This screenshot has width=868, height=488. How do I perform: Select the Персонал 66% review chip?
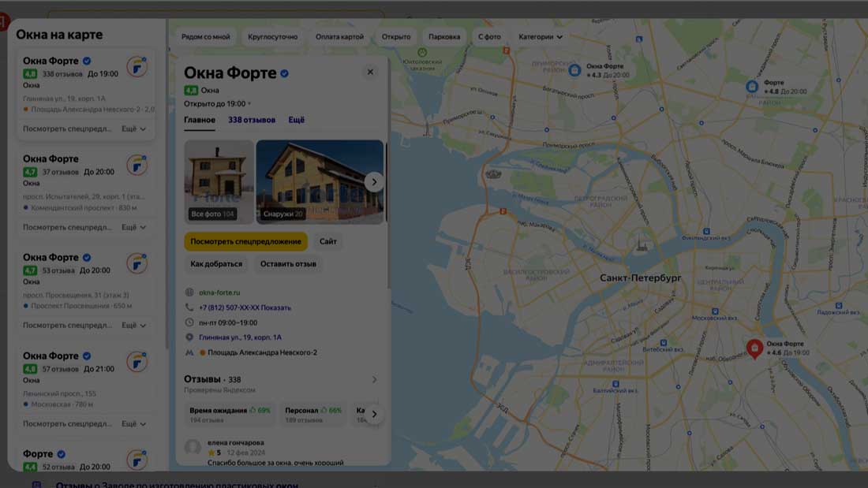pyautogui.click(x=312, y=415)
